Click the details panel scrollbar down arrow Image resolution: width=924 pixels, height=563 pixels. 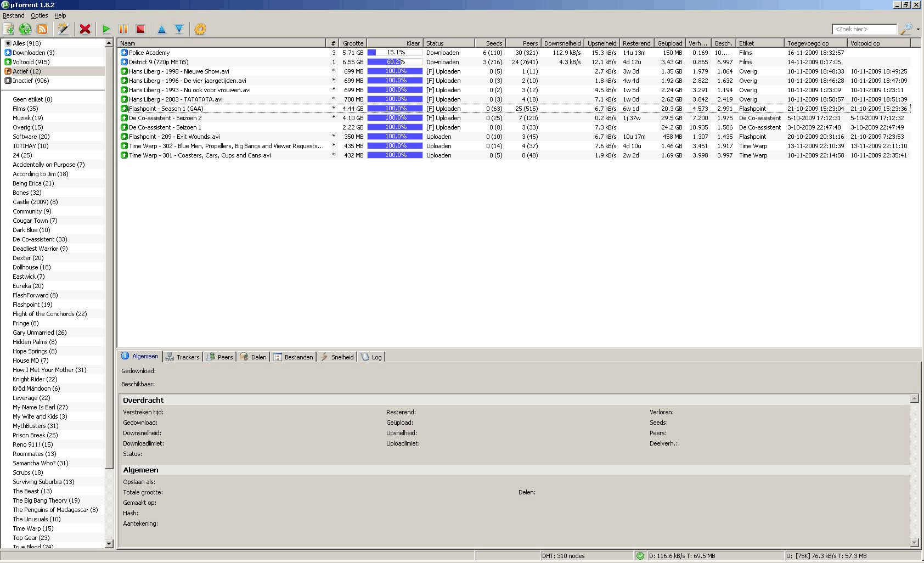914,543
